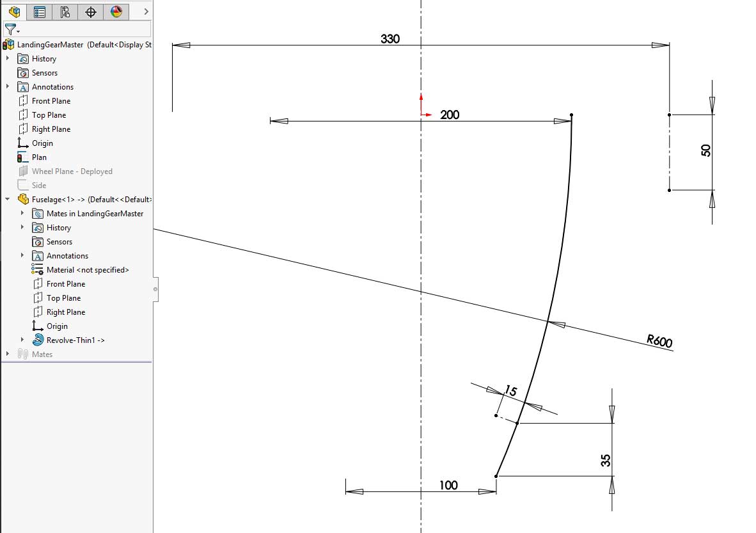Viewport: 756px width, 533px height.
Task: Select the 50 vertical dimension
Action: click(x=706, y=150)
